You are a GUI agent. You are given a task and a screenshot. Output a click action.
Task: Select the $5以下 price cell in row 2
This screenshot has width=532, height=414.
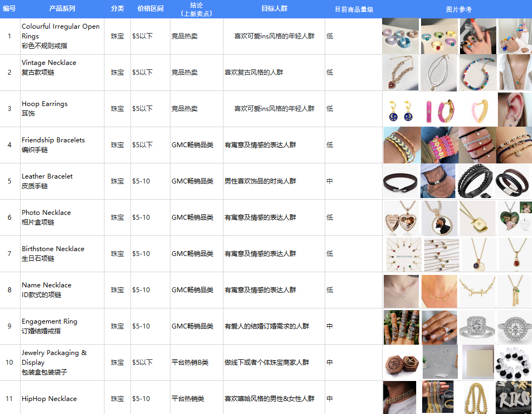tap(150, 73)
